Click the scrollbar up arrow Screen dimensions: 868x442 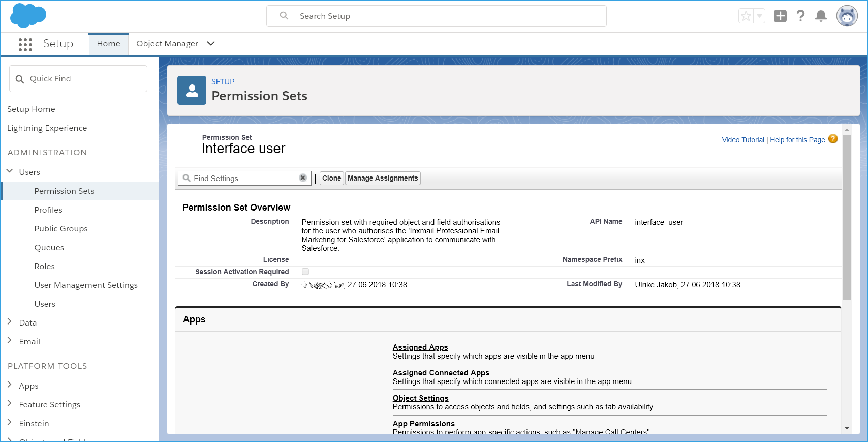(x=847, y=130)
